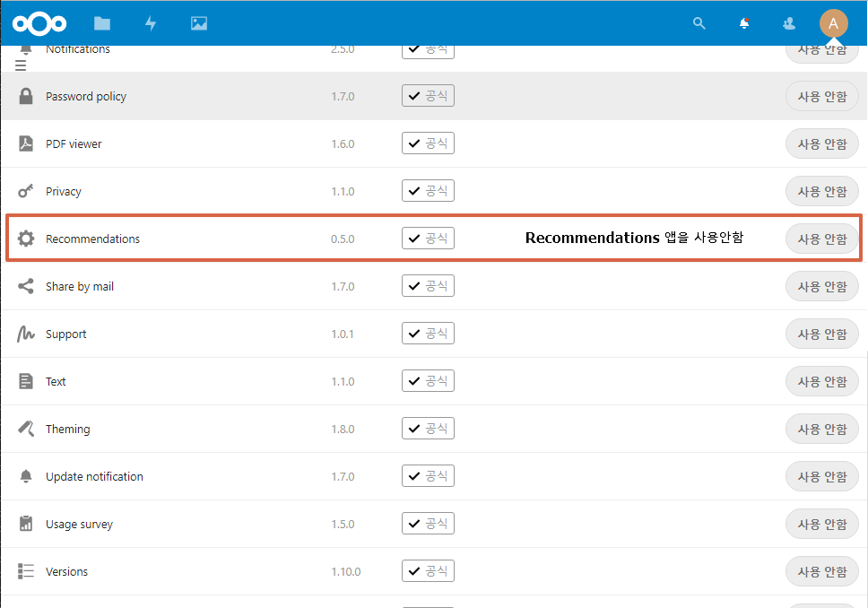Viewport: 868px width, 608px height.
Task: Select the Password policy app name
Action: [86, 96]
